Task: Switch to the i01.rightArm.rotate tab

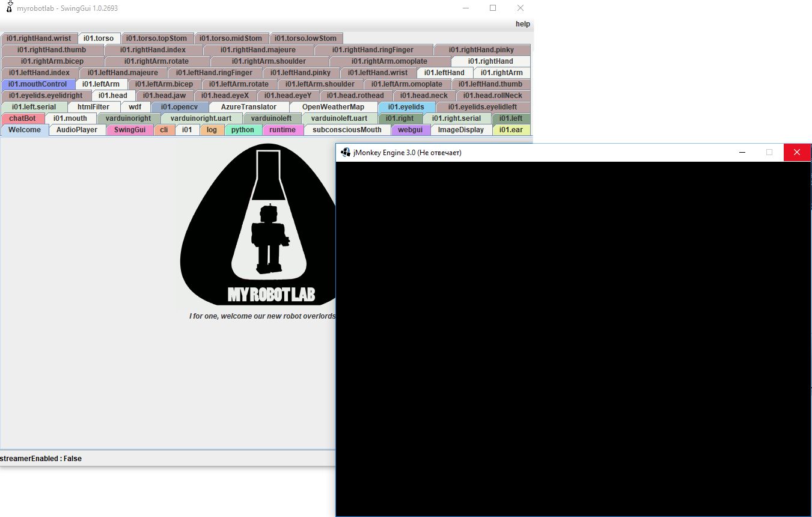Action: point(157,61)
